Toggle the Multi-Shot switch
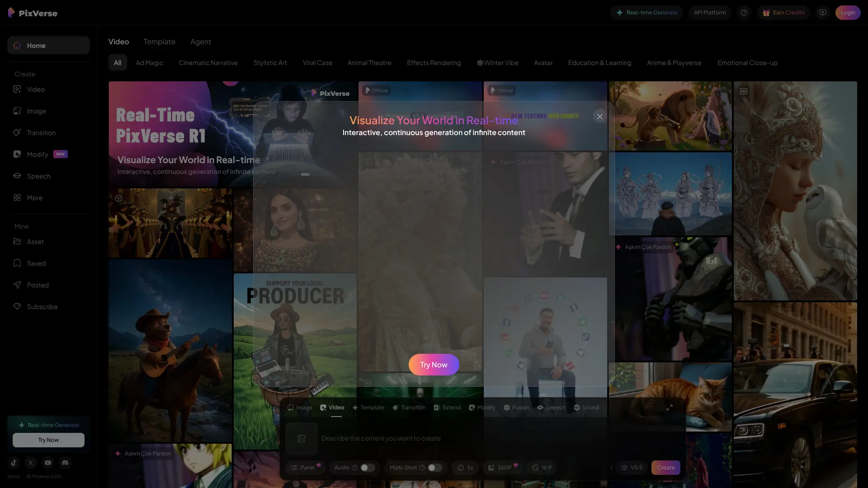The width and height of the screenshot is (868, 488). (x=435, y=468)
